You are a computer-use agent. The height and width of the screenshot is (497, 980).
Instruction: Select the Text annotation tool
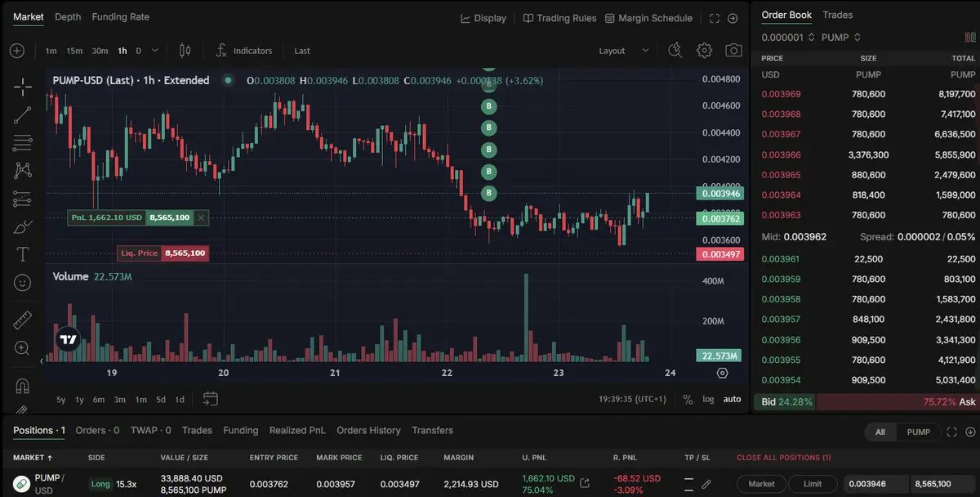[x=22, y=254]
